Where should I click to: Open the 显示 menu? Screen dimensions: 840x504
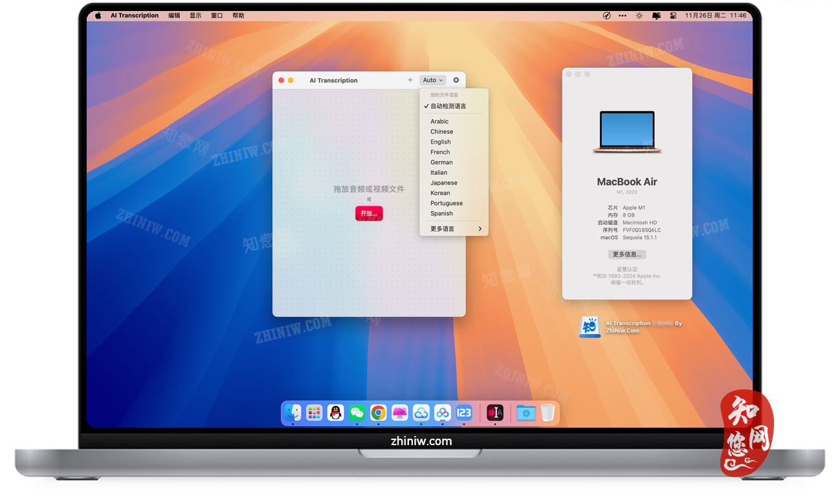tap(195, 16)
